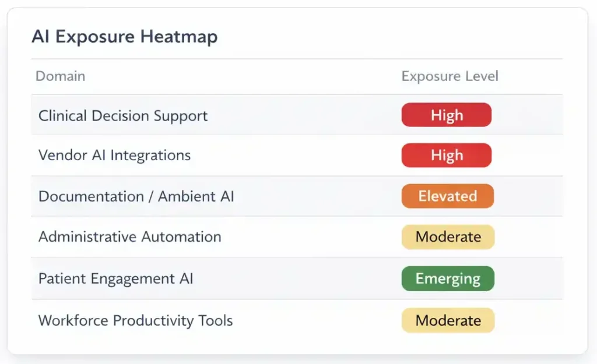Highlight the entire Clinical Decision Support table row

pyautogui.click(x=297, y=115)
